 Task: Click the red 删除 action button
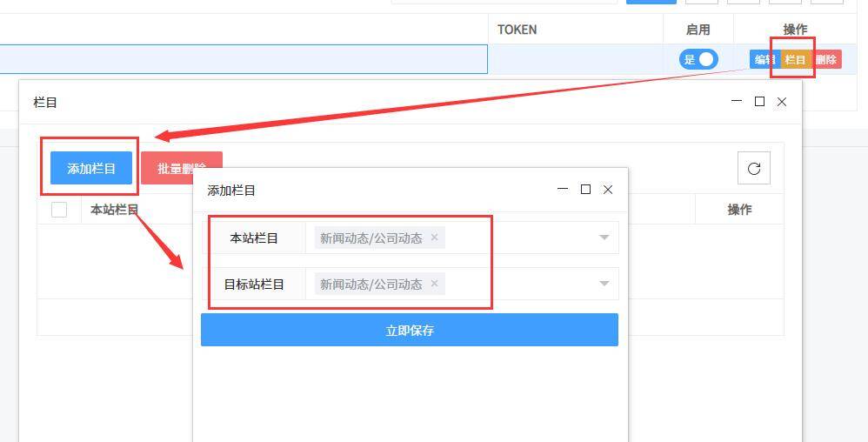click(826, 59)
